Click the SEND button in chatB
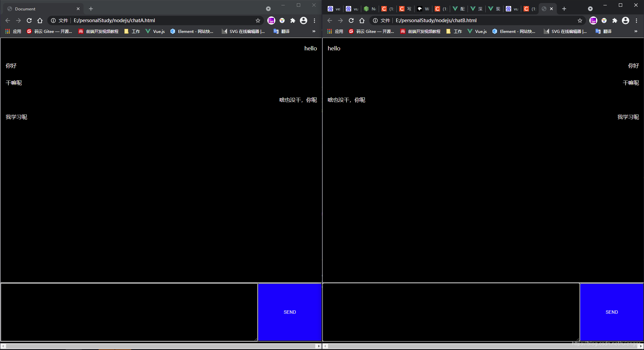The height and width of the screenshot is (350, 644). (x=612, y=312)
